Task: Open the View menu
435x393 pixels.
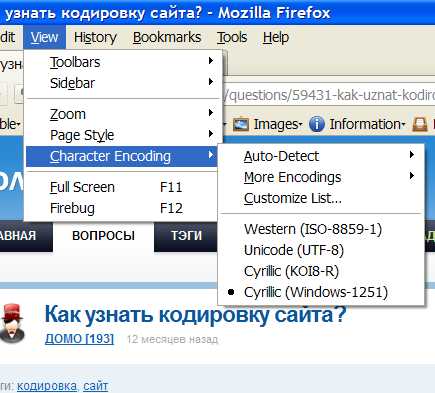Action: 44,37
